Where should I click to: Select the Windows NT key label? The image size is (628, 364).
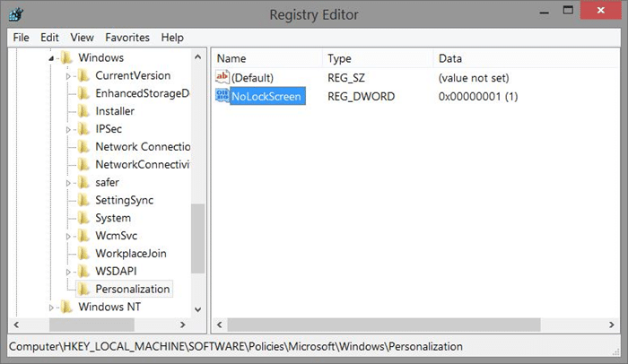click(x=109, y=307)
